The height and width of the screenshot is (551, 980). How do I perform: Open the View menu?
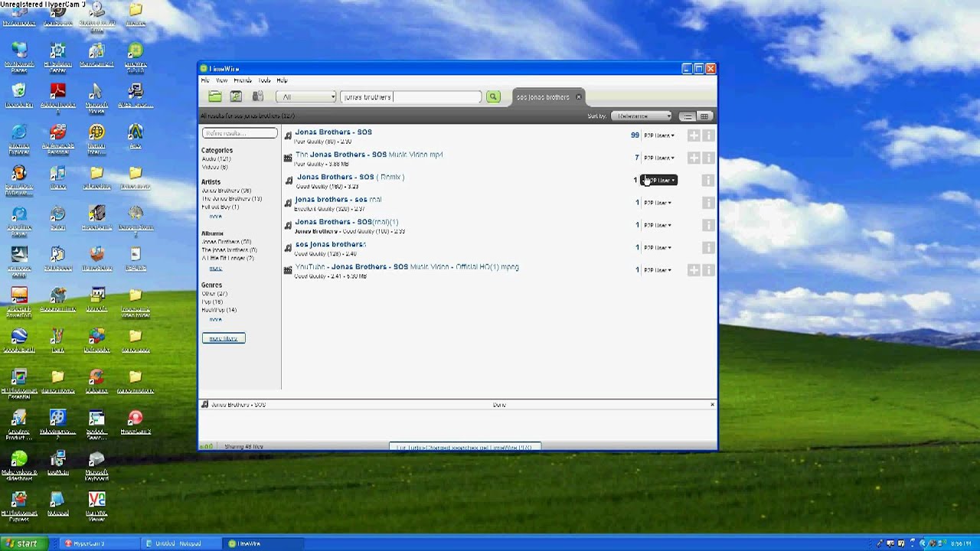coord(221,80)
